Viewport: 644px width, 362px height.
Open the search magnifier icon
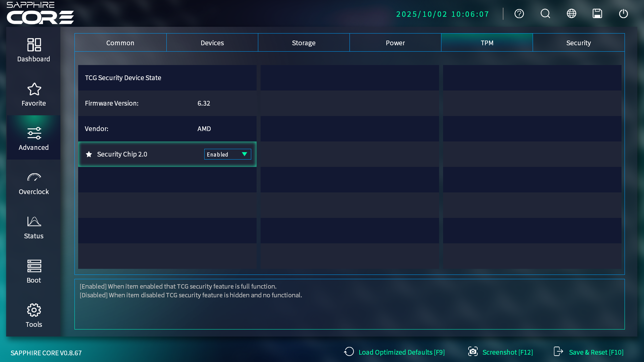click(x=545, y=14)
